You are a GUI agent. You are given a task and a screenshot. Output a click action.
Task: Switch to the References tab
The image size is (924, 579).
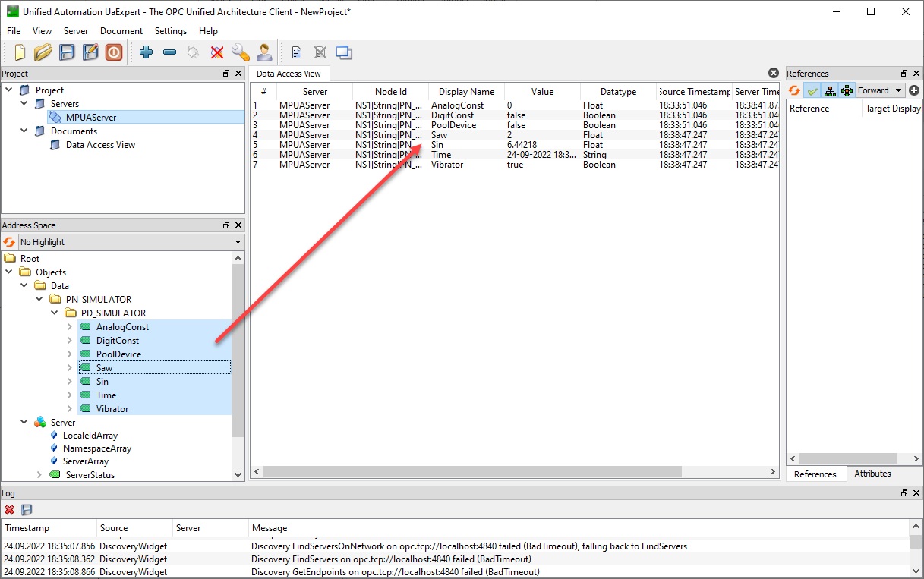point(815,474)
